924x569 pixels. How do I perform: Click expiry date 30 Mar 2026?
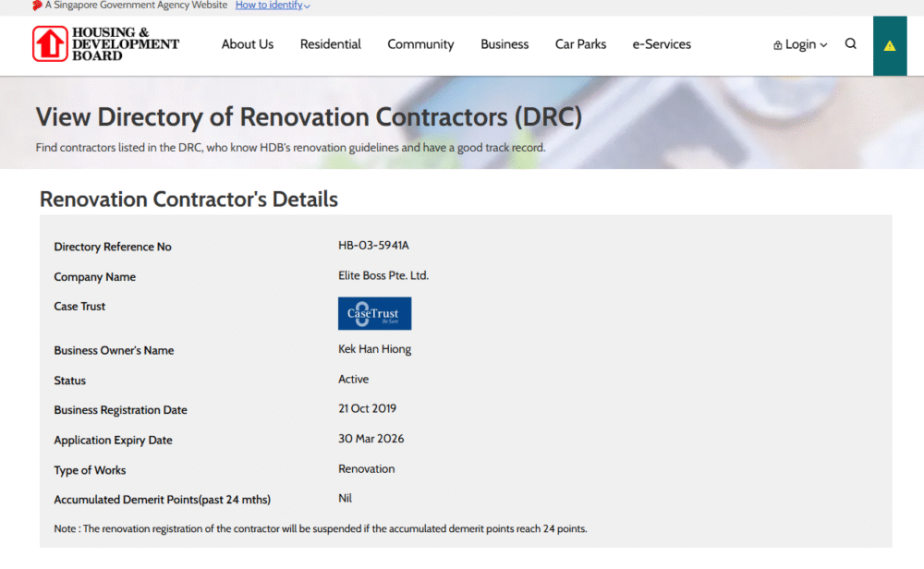(371, 438)
